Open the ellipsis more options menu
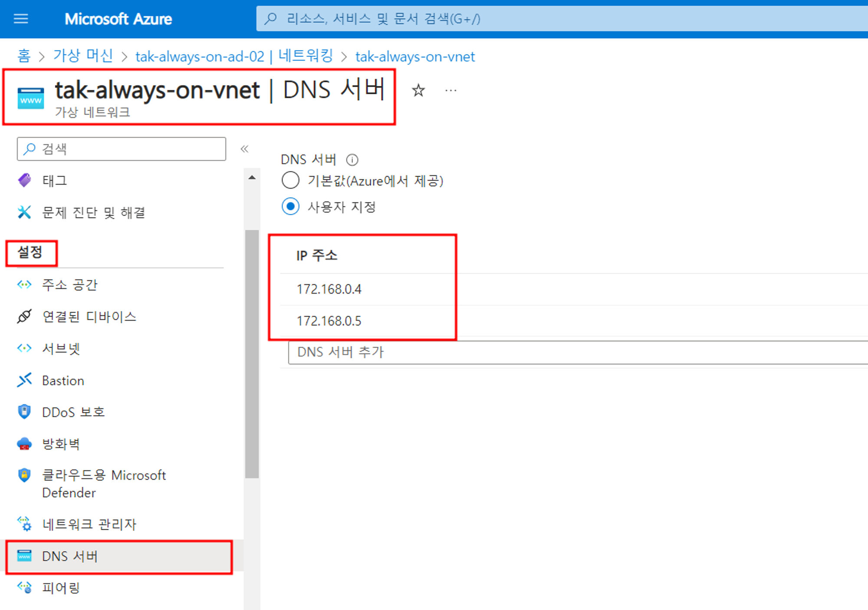 click(x=450, y=90)
